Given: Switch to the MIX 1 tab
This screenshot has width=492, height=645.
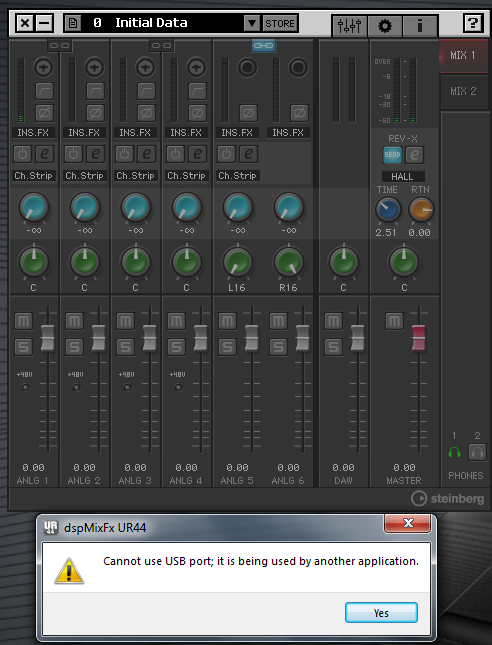Looking at the screenshot, I should [464, 55].
